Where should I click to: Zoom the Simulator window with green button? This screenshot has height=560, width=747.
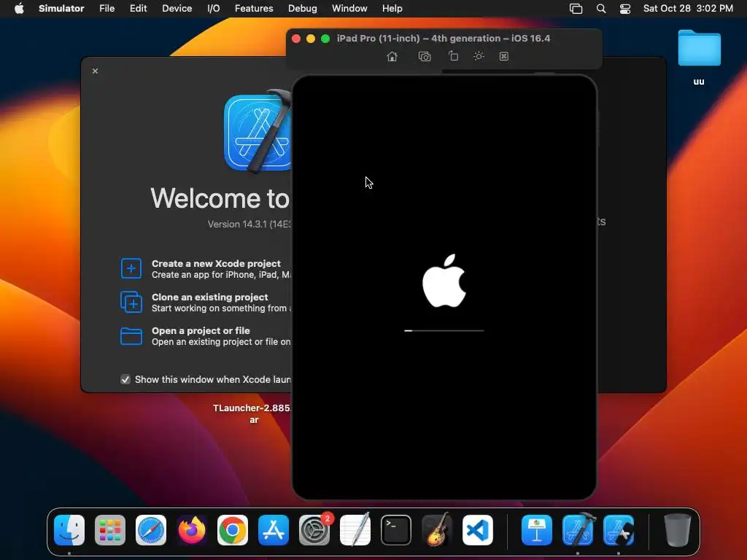pyautogui.click(x=325, y=39)
